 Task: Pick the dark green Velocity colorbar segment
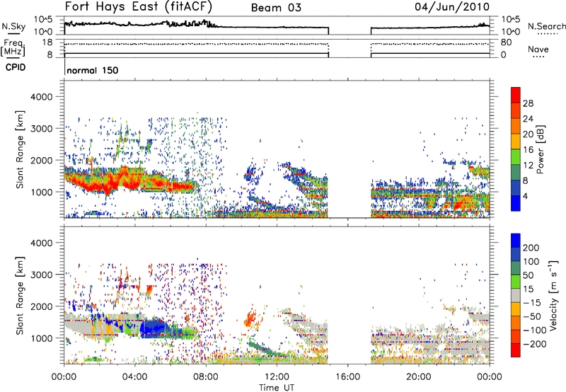[516, 268]
